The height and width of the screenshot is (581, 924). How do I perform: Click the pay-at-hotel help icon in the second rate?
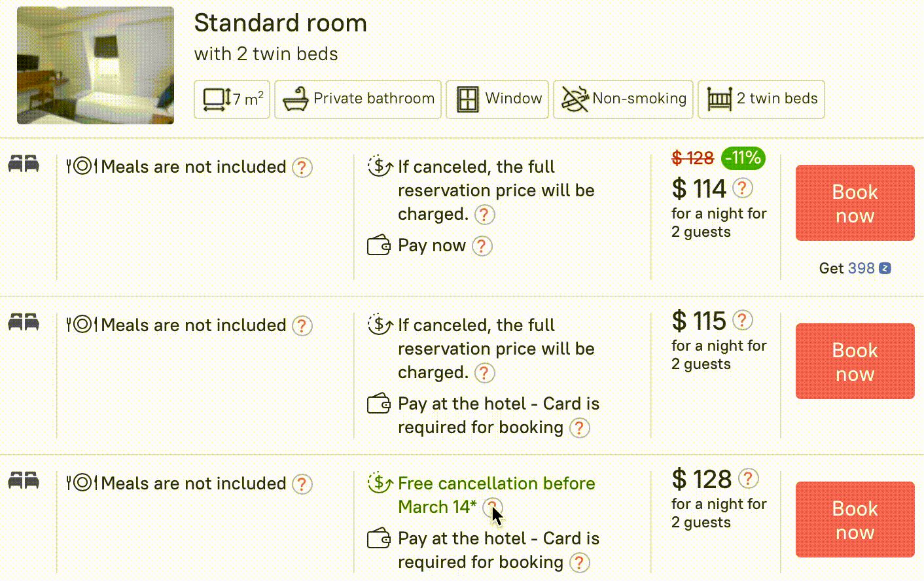point(579,428)
